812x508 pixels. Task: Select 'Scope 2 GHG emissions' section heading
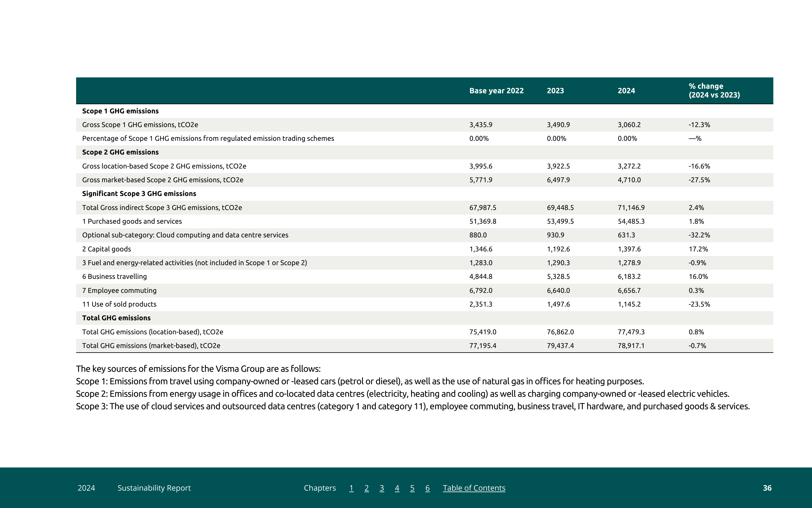click(x=120, y=152)
